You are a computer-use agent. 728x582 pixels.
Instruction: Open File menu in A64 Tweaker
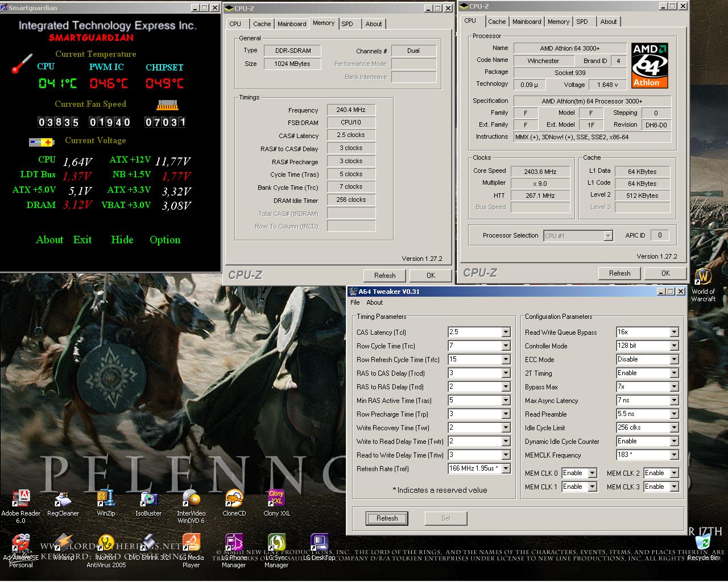click(355, 302)
